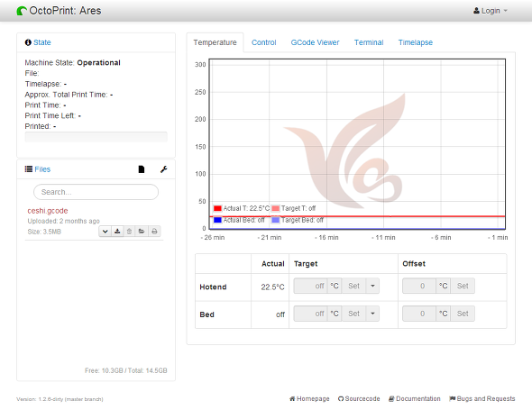Click blue Actual Bed legend swatch
The image size is (532, 410).
click(217, 220)
